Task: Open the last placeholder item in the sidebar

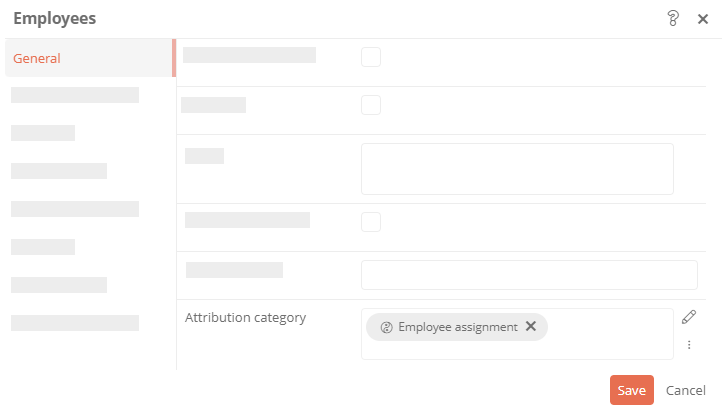Action: (x=75, y=323)
